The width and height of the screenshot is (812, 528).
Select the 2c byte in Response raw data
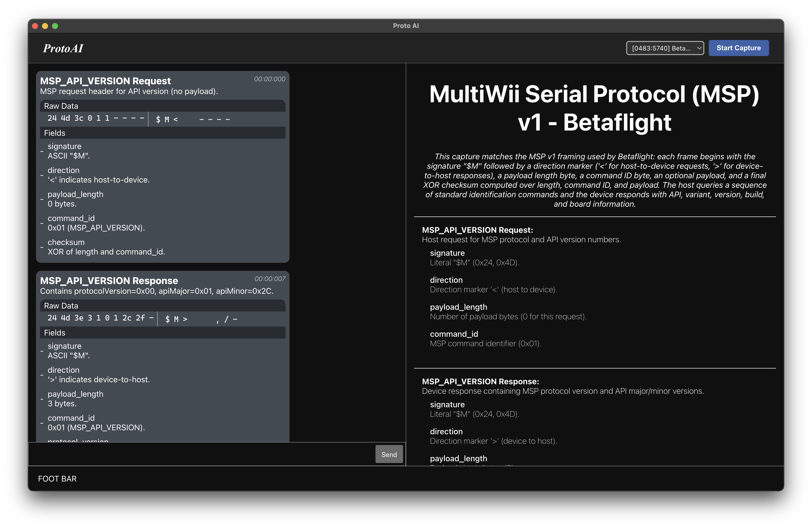(127, 318)
